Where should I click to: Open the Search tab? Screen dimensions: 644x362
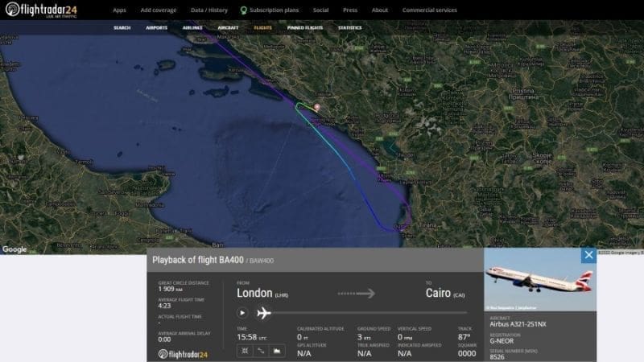coord(122,27)
